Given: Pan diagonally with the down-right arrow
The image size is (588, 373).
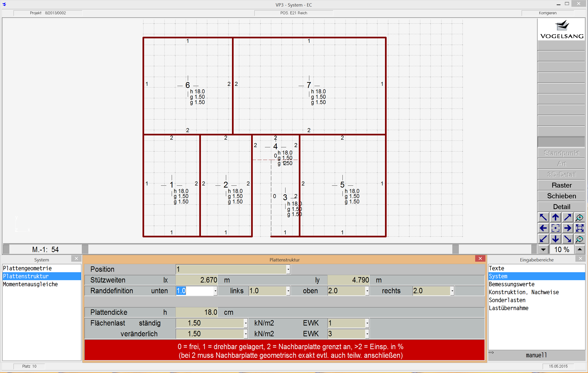Looking at the screenshot, I should [x=567, y=239].
